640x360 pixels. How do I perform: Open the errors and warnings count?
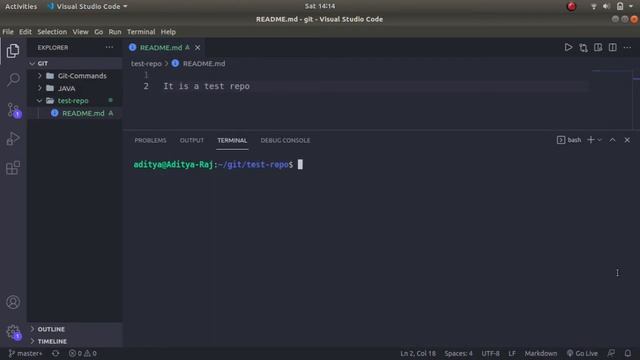point(82,353)
